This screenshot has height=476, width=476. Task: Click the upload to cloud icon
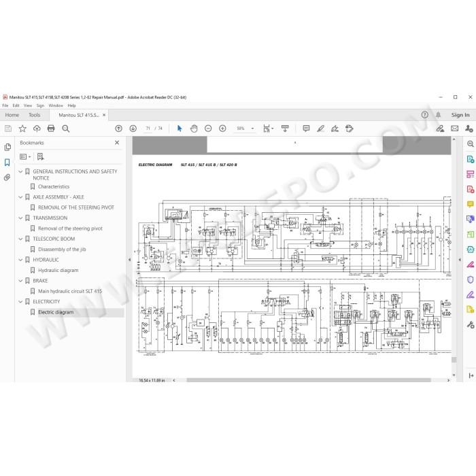click(37, 129)
